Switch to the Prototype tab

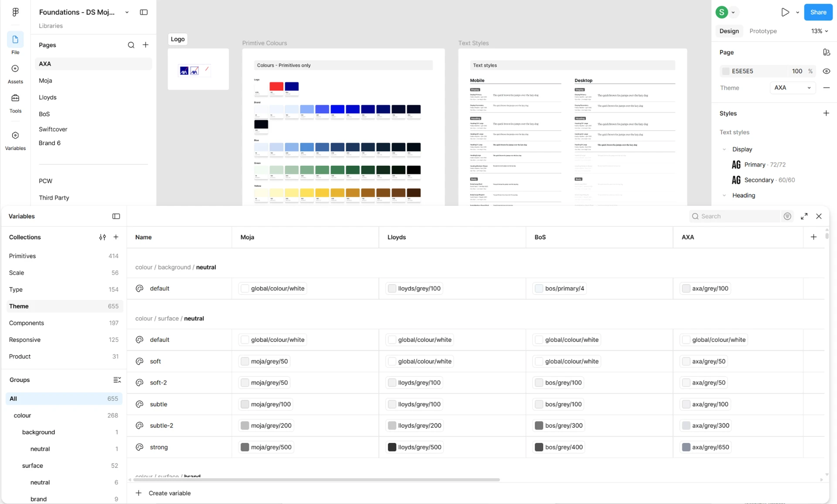(763, 31)
